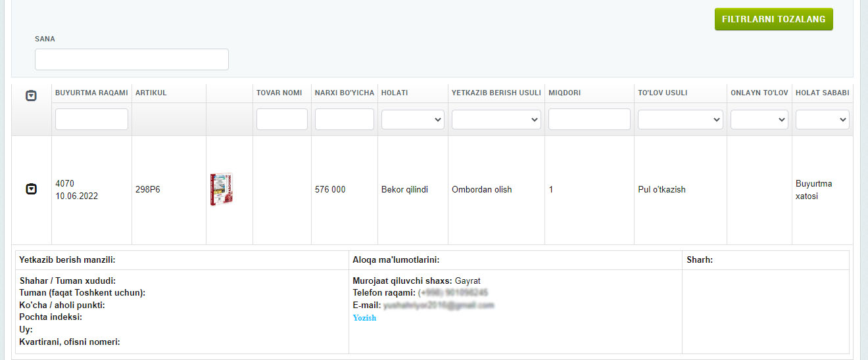This screenshot has width=868, height=360.
Task: Click the Filtrlarni Tozalang button
Action: click(x=773, y=20)
